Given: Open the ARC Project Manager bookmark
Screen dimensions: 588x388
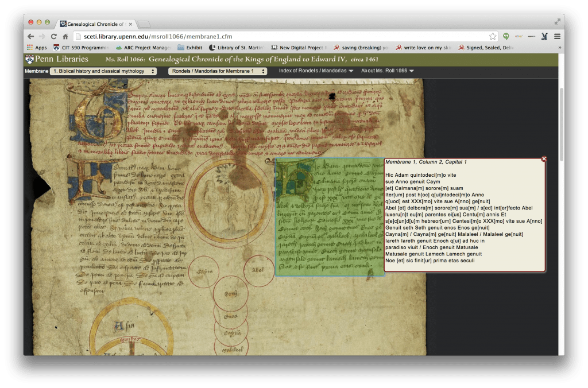Looking at the screenshot, I should pyautogui.click(x=143, y=48).
